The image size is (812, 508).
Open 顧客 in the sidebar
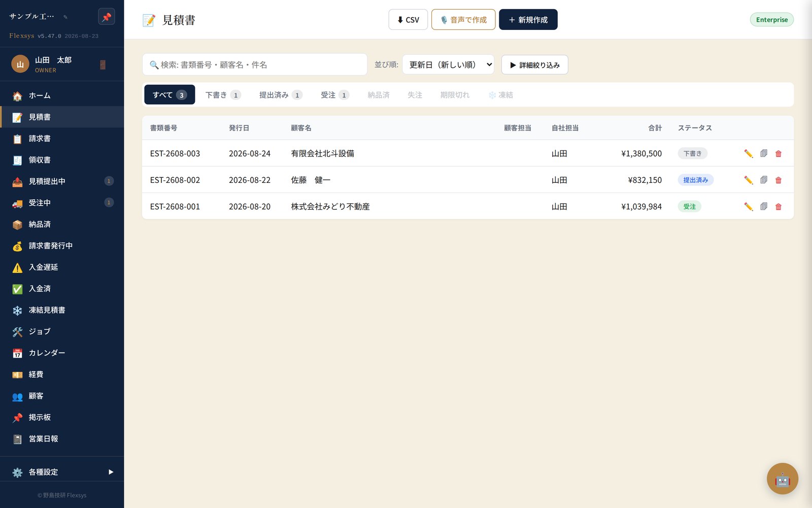click(x=62, y=396)
